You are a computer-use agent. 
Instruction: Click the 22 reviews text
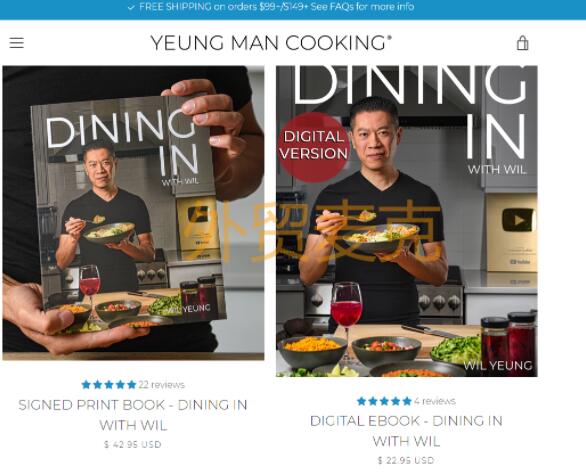[162, 385]
